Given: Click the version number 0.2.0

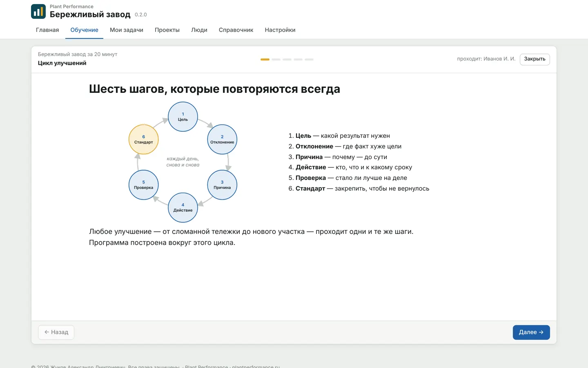Looking at the screenshot, I should coord(141,15).
